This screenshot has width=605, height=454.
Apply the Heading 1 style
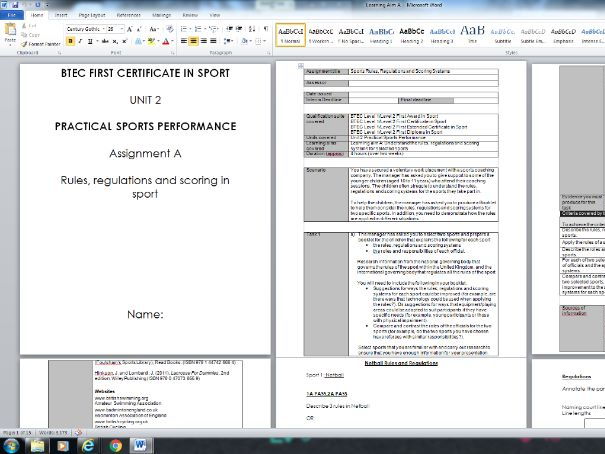pos(381,35)
